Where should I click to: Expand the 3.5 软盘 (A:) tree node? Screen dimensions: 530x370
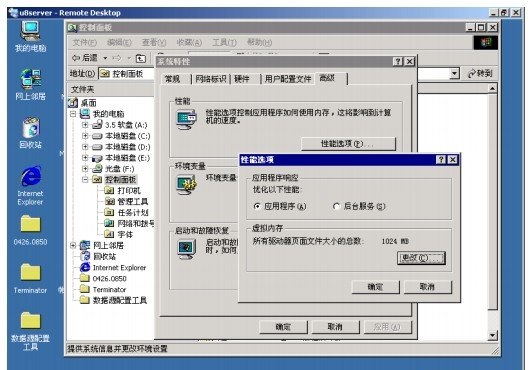click(85, 125)
